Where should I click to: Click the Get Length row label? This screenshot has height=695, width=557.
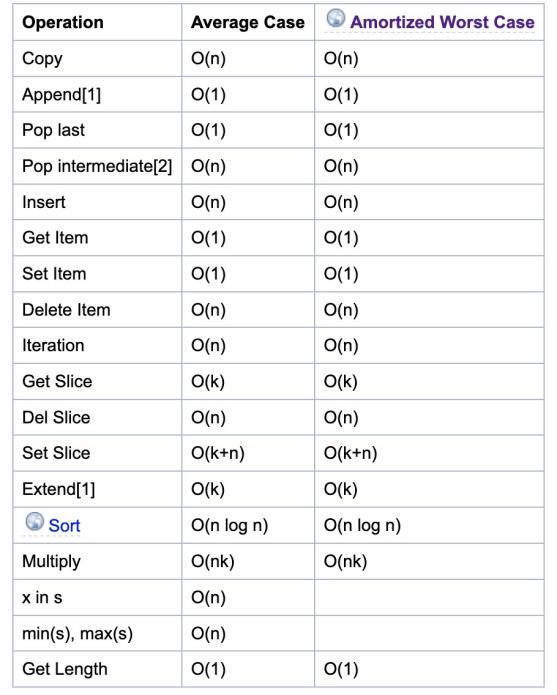pos(65,669)
